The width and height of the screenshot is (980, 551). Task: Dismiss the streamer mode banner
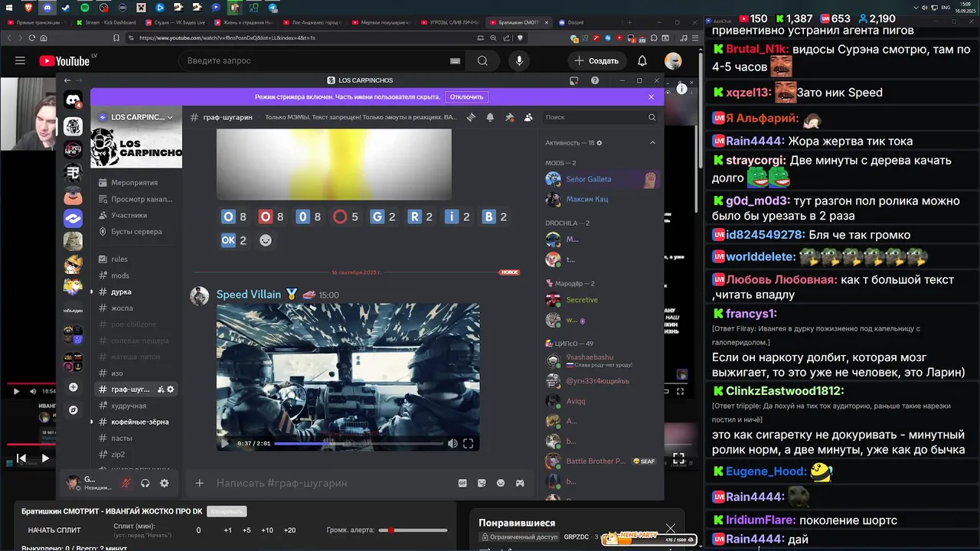click(651, 97)
